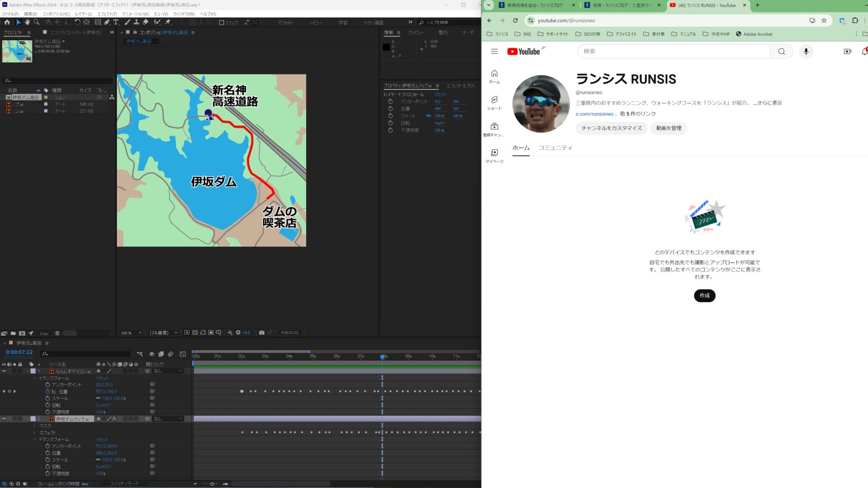This screenshot has width=868, height=488.
Task: Click the 位置 value in transform properties
Action: click(x=105, y=391)
